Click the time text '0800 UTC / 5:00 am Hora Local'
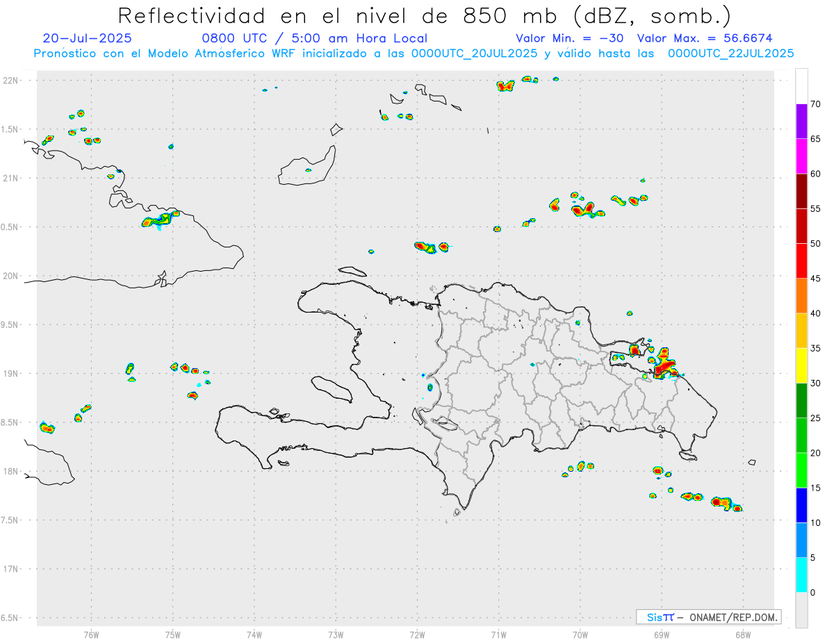Image resolution: width=834 pixels, height=644 pixels. pos(314,38)
